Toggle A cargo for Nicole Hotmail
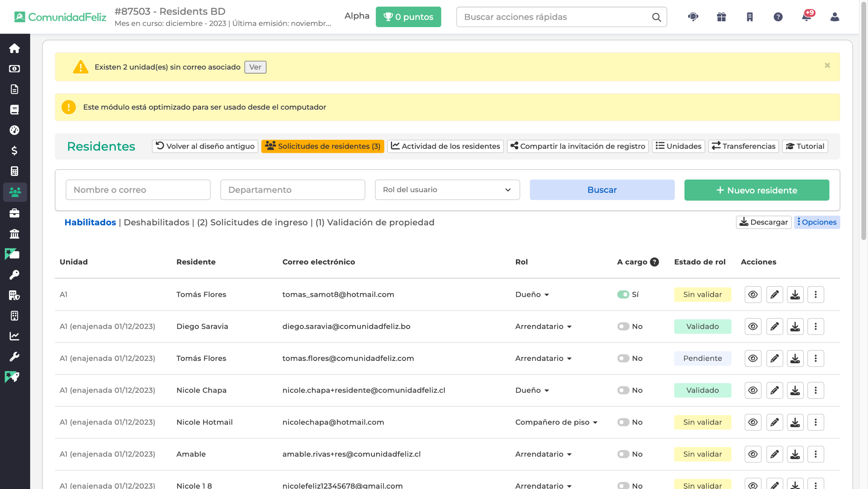The width and height of the screenshot is (868, 489). pos(623,422)
